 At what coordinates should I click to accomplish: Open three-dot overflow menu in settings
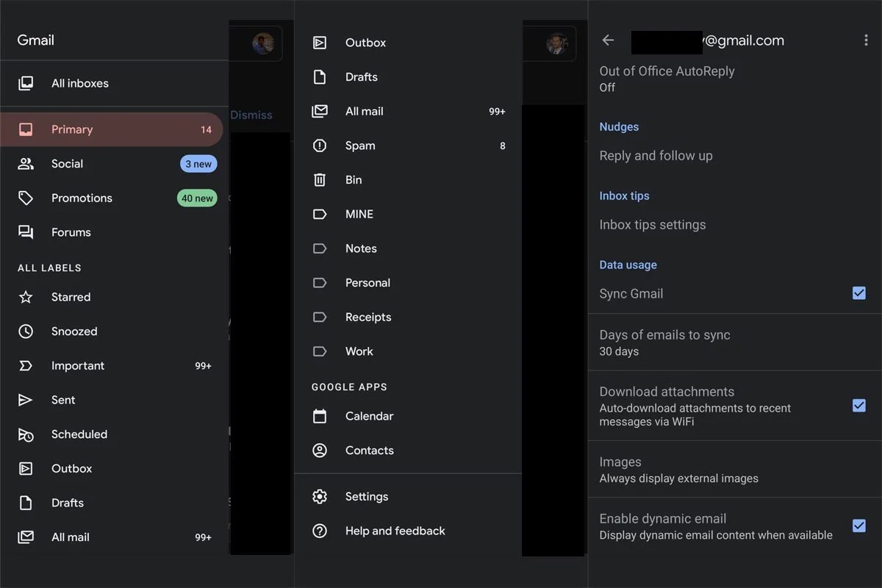click(x=866, y=40)
